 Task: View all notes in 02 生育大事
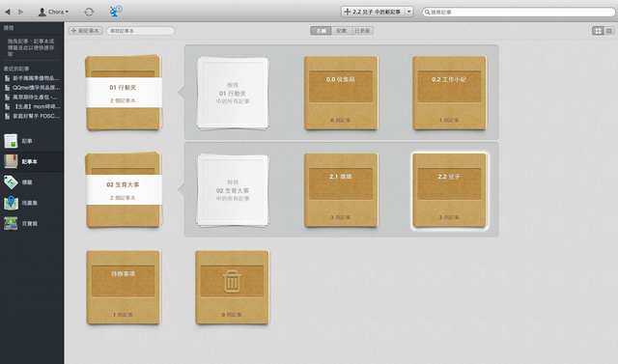(233, 190)
